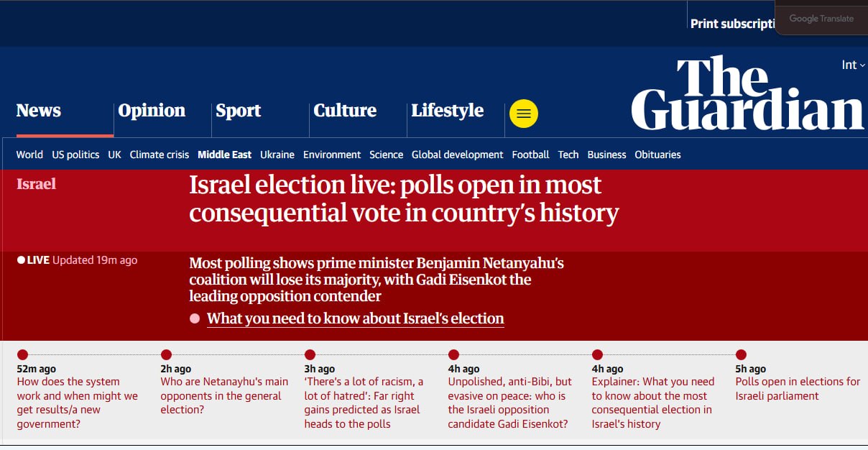Select Climate crisis in subnavigation

(x=160, y=155)
